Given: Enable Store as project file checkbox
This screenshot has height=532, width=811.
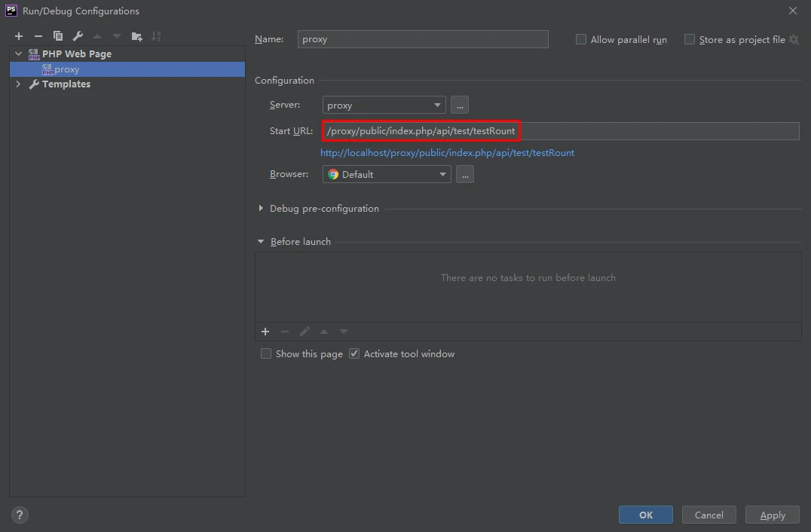Looking at the screenshot, I should pyautogui.click(x=690, y=40).
